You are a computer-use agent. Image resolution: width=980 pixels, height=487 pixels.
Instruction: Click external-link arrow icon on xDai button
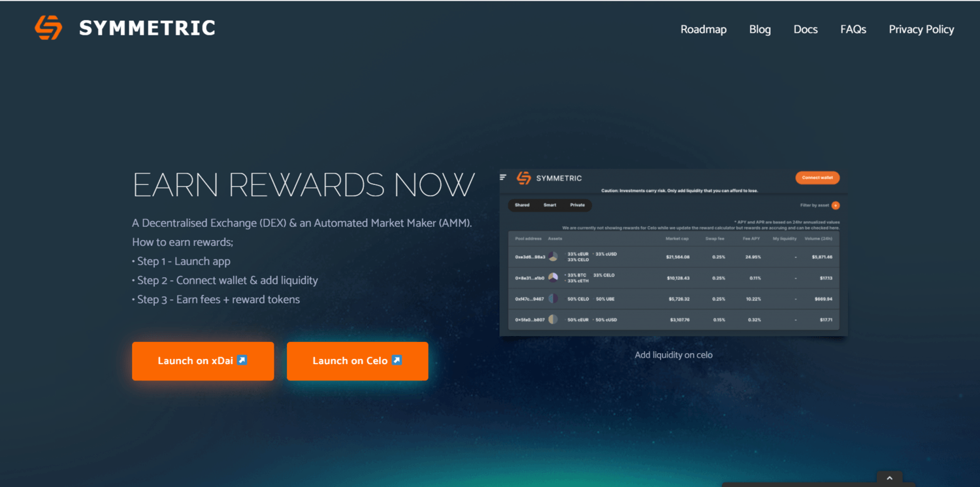242,360
